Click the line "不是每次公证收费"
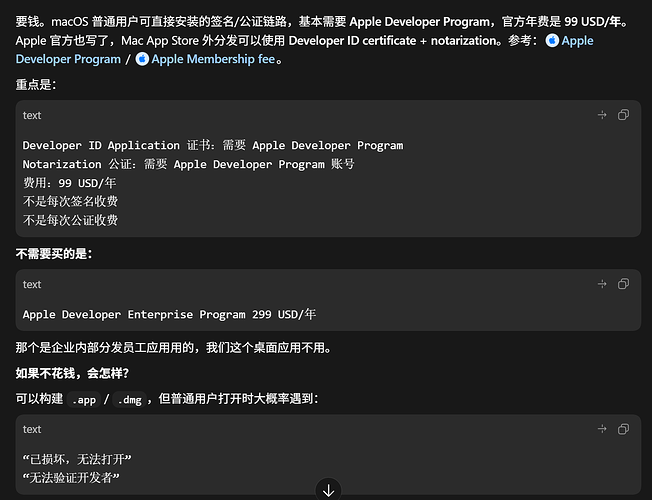652x500 pixels. tap(70, 220)
